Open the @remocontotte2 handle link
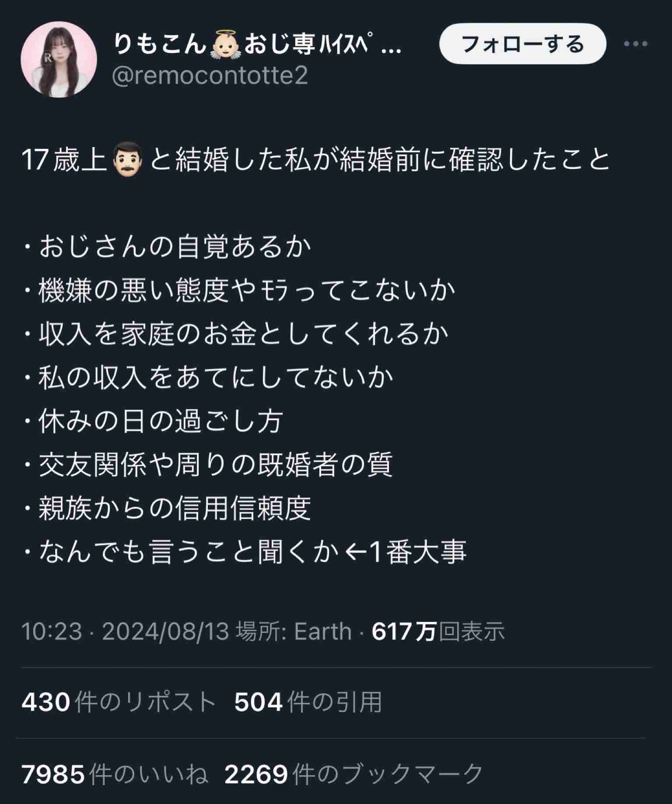This screenshot has width=672, height=804. point(210,76)
